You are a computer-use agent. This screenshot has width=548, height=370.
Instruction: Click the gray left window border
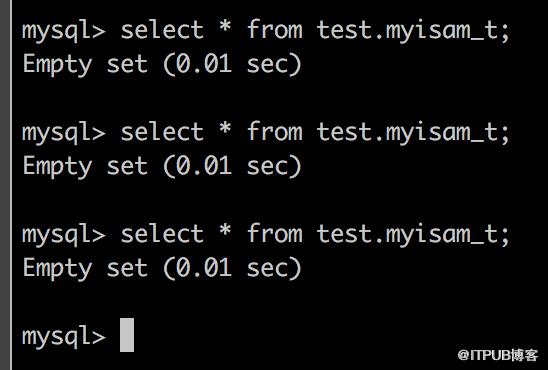[x=6, y=185]
